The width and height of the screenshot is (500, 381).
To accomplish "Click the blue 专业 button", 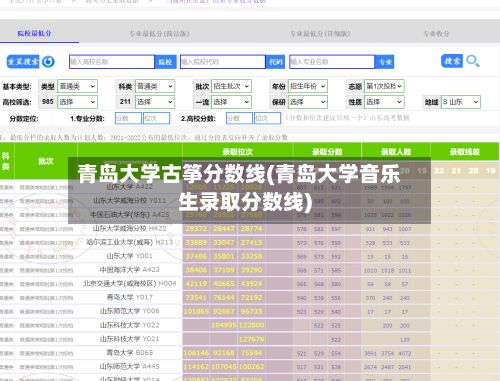I will (385, 62).
